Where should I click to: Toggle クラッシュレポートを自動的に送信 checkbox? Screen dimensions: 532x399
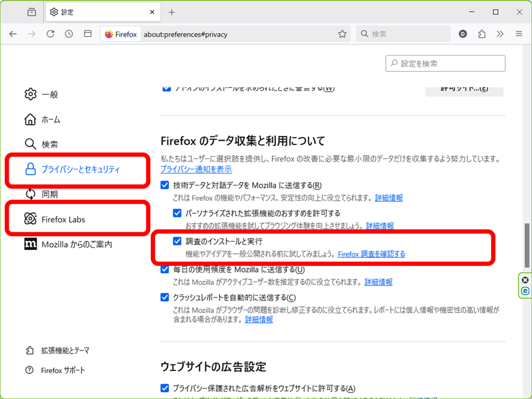165,298
